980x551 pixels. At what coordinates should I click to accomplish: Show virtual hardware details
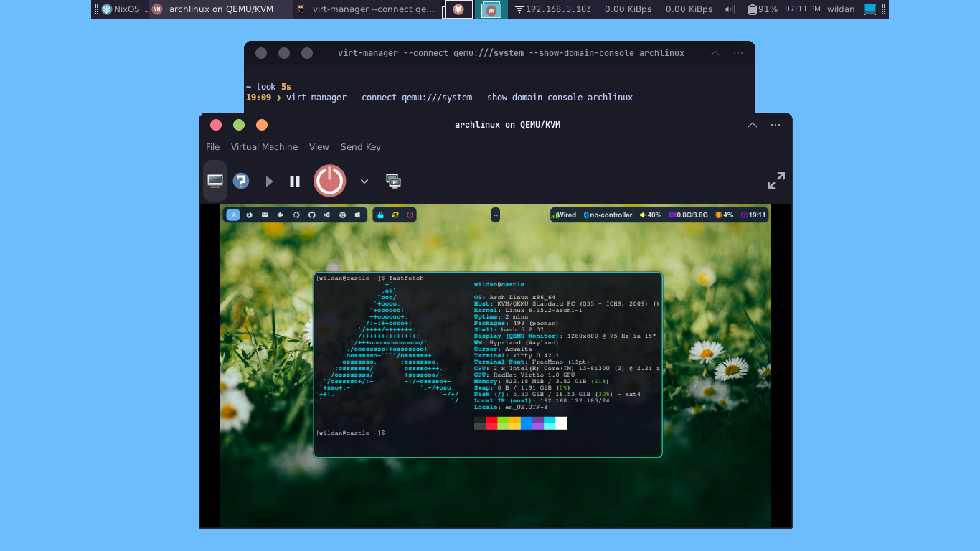(241, 182)
